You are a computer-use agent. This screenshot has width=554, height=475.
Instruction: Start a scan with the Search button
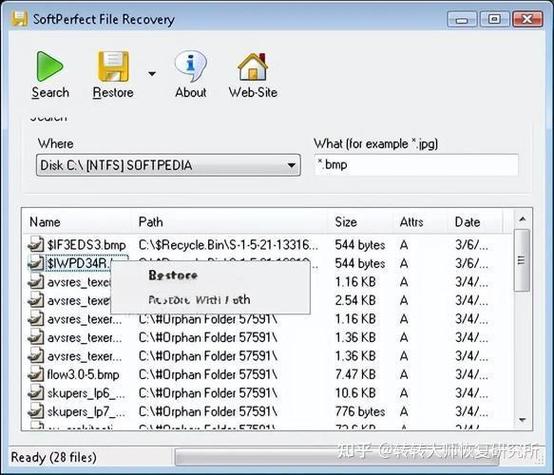pos(50,75)
